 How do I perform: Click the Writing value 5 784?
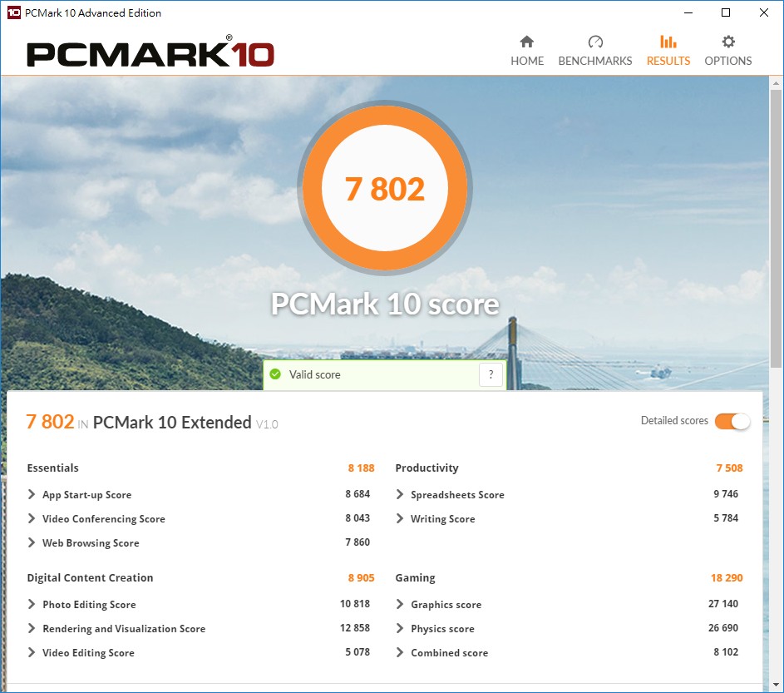click(726, 517)
